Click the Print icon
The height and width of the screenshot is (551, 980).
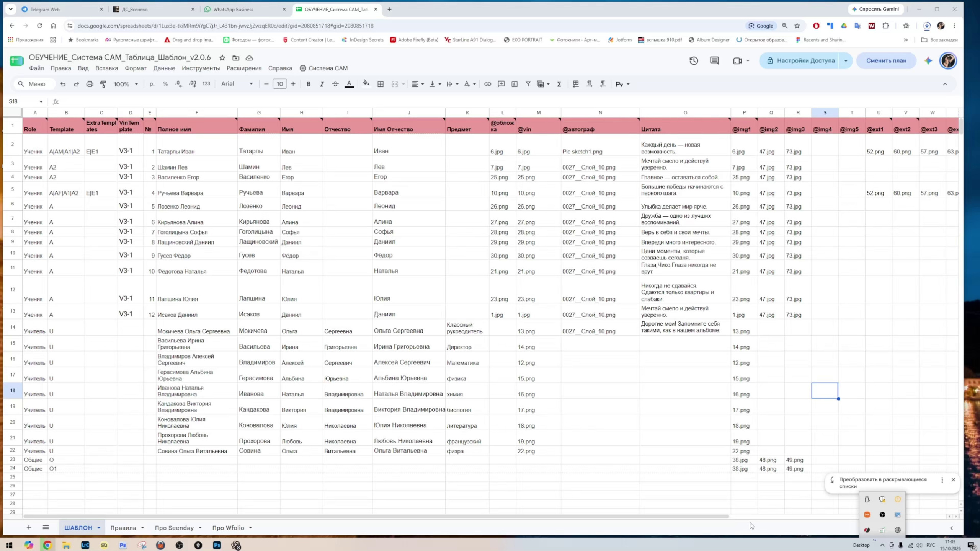90,84
